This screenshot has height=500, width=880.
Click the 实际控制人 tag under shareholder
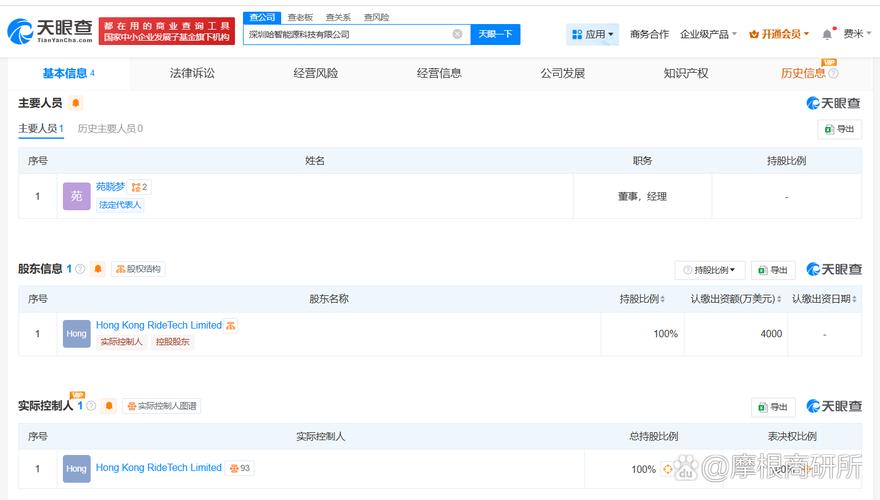pos(122,342)
